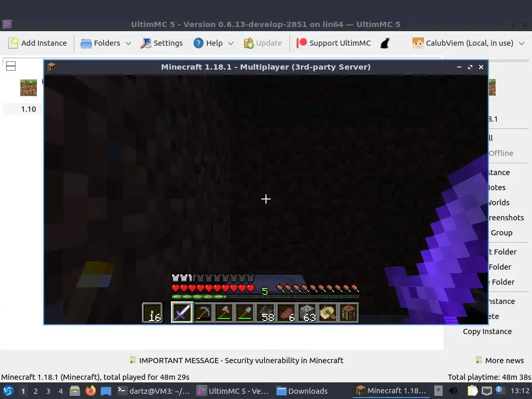Click the UltimMC title bar app icon
Viewport: 532px width, 399px height.
(7, 24)
